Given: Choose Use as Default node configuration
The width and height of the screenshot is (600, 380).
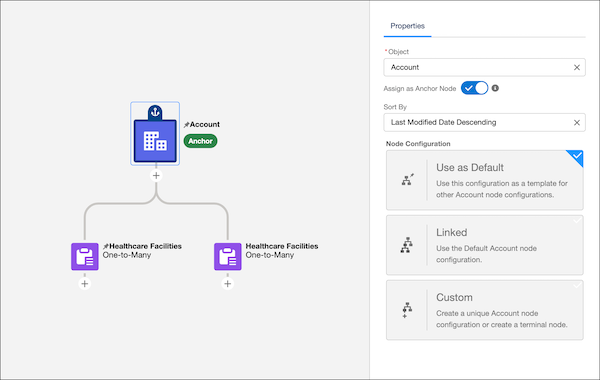Looking at the screenshot, I should coord(484,180).
